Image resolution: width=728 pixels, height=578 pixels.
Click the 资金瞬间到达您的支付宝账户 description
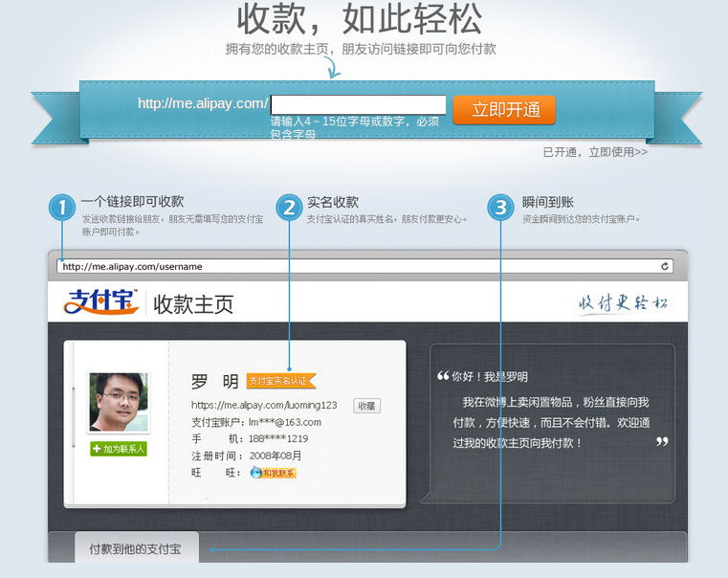(582, 219)
